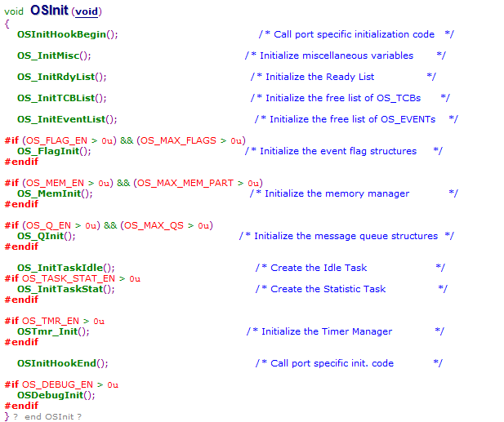Click the 'end OSInit' closing comment
Screen dimensions: 504x422
(x=49, y=416)
